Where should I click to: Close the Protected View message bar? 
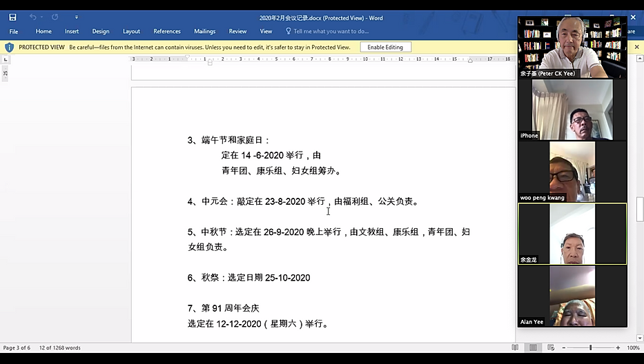(636, 47)
